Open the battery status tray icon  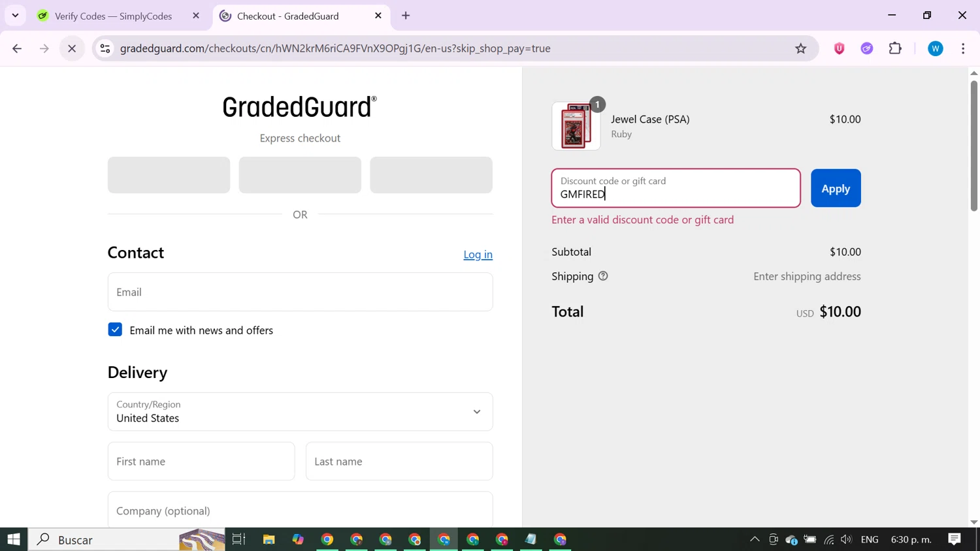pyautogui.click(x=810, y=539)
